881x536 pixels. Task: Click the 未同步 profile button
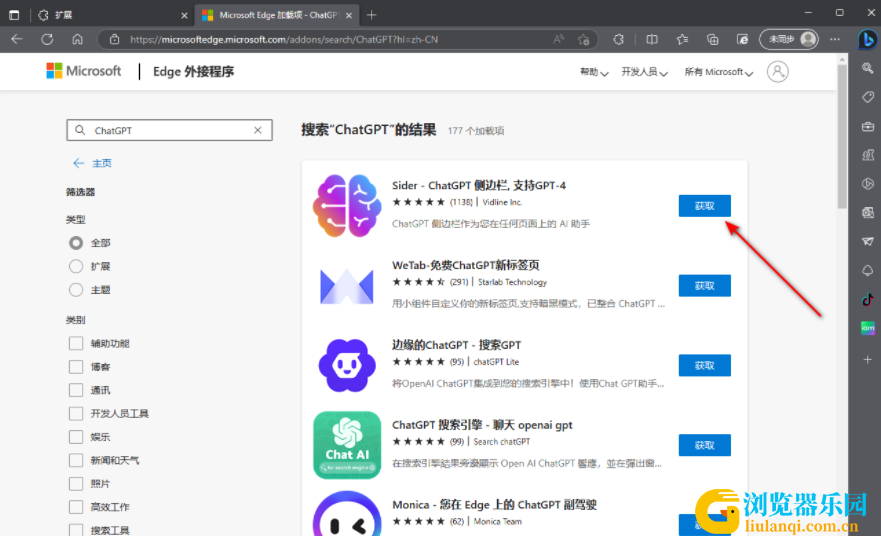pos(789,39)
